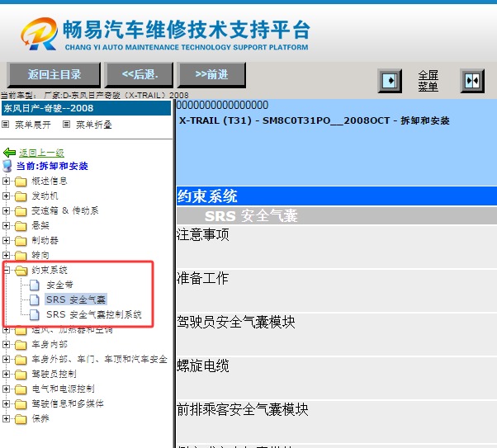Click the 驾驶员控制 folder icon
Screen dimensions: 497x448
pos(21,375)
